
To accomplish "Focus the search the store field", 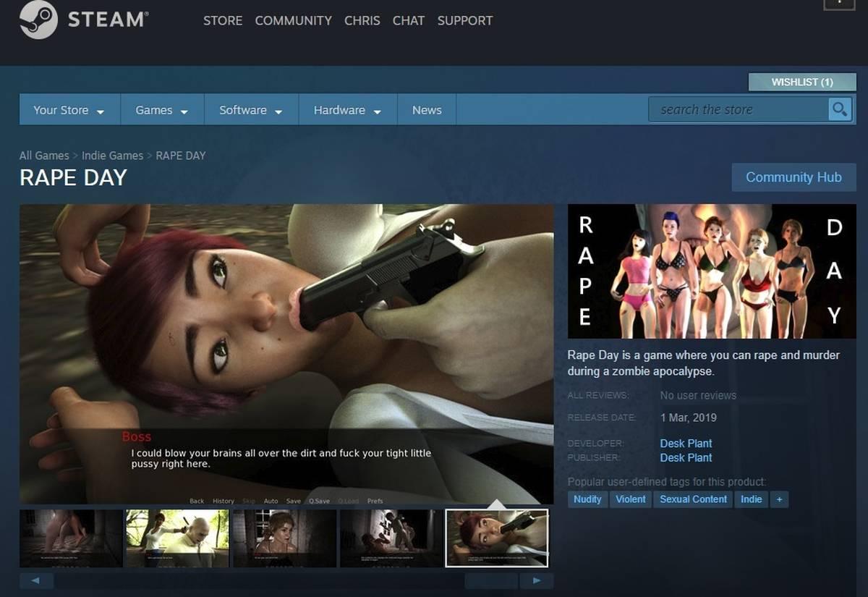I will point(738,109).
